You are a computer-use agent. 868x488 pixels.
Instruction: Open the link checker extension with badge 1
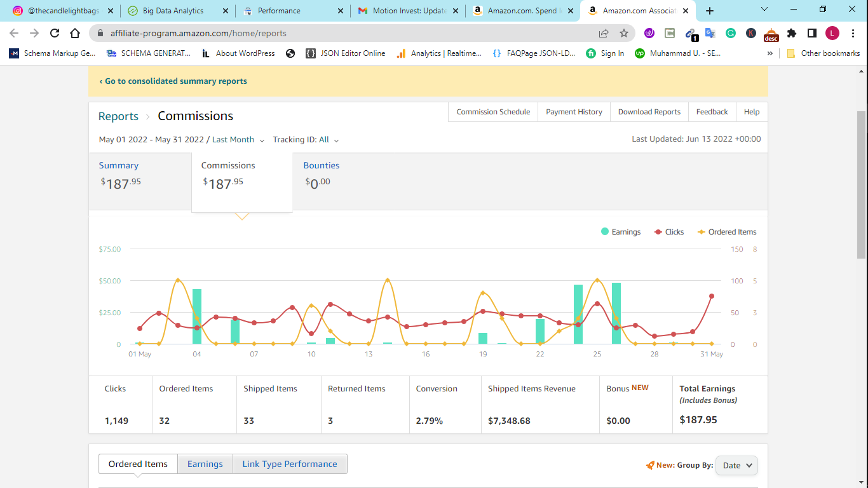pyautogui.click(x=691, y=34)
